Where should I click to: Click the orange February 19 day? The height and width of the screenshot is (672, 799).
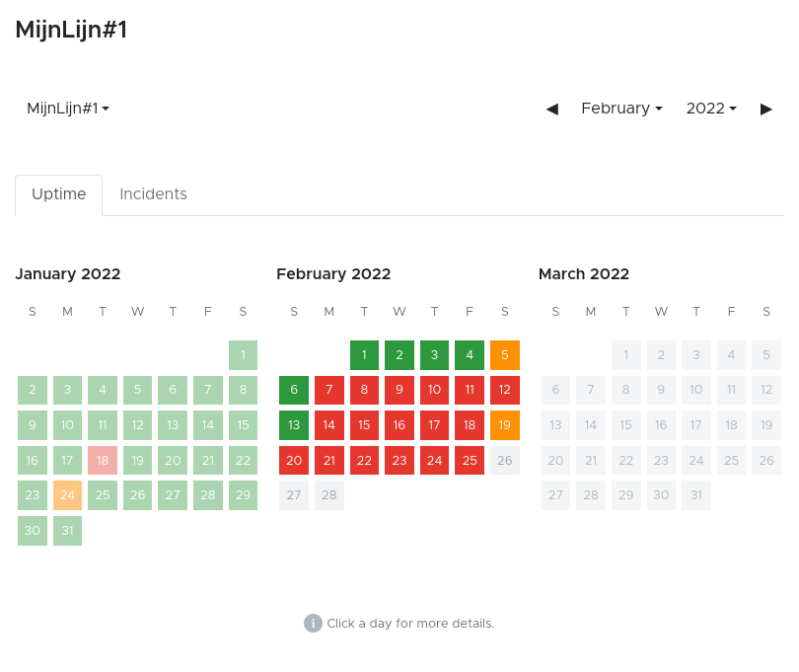click(505, 425)
